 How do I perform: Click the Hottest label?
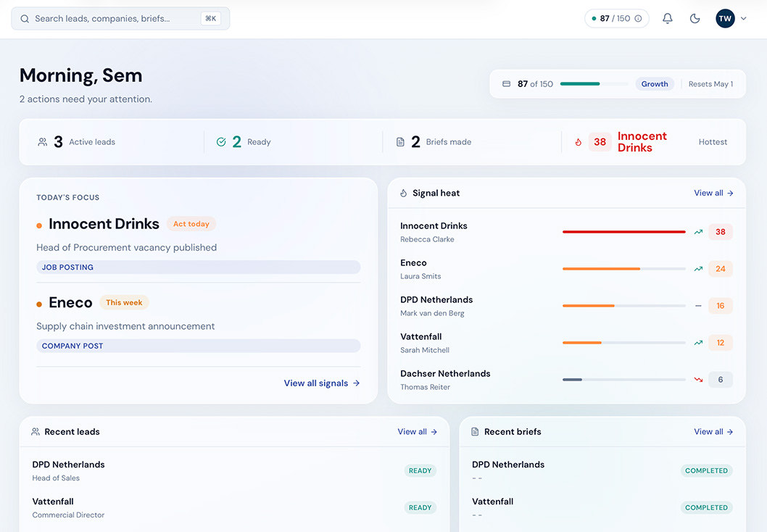tap(713, 142)
